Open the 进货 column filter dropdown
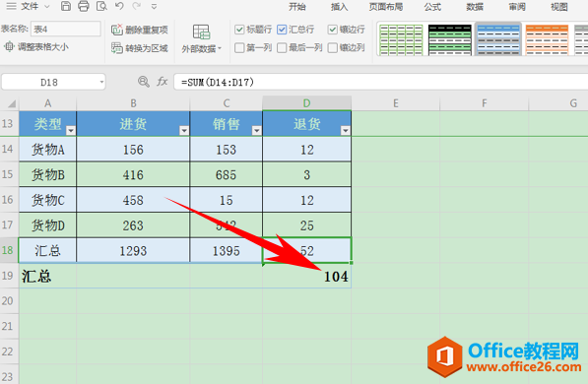 pos(184,130)
